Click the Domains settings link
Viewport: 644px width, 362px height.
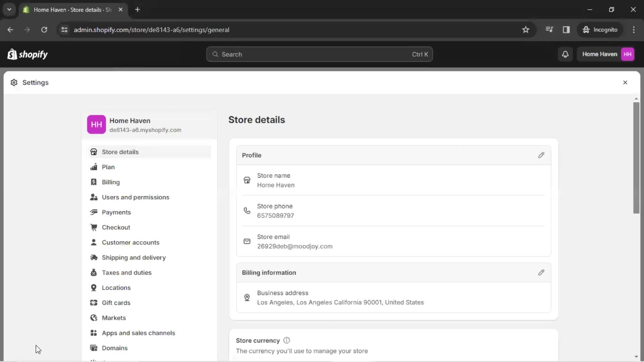(115, 348)
